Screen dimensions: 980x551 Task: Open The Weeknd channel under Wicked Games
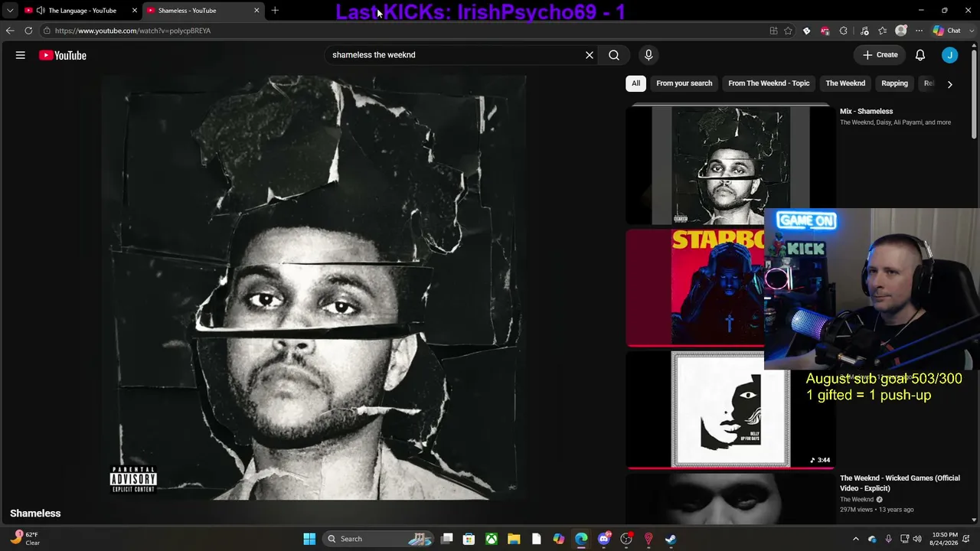[857, 500]
